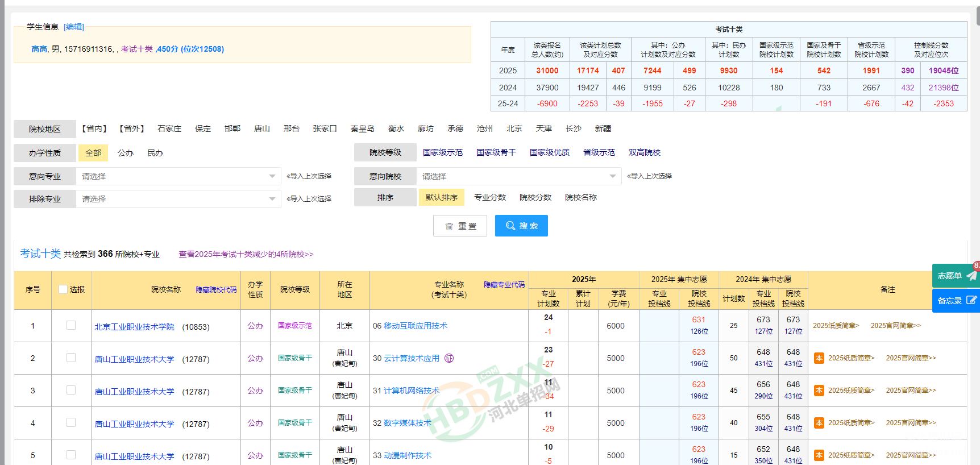Click the 2025 year cell in stats table
This screenshot has width=980, height=465.
tap(508, 70)
